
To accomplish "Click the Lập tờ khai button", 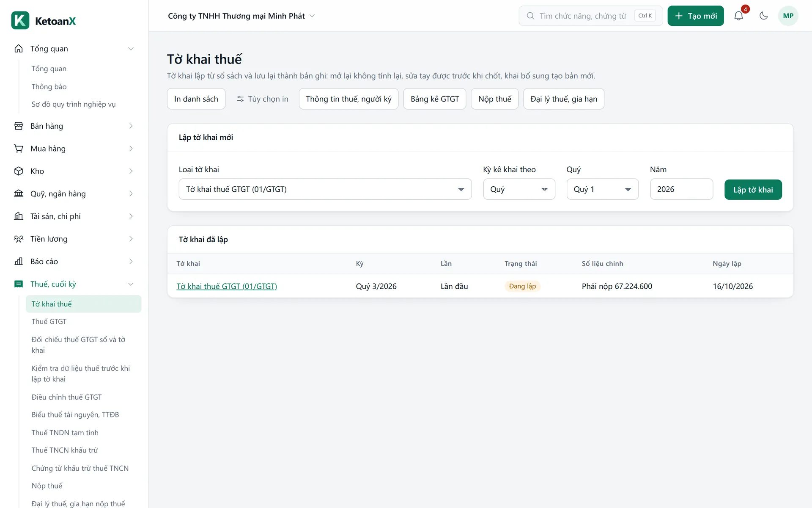I will (753, 190).
